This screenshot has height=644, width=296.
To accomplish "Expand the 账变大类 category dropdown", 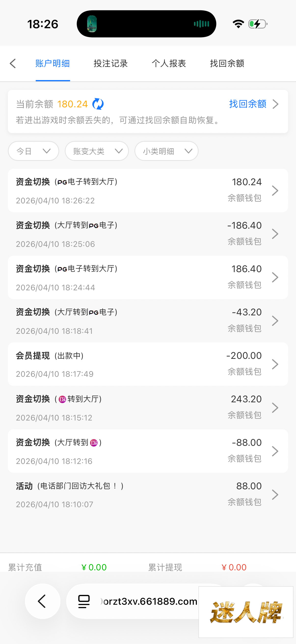I will click(97, 151).
